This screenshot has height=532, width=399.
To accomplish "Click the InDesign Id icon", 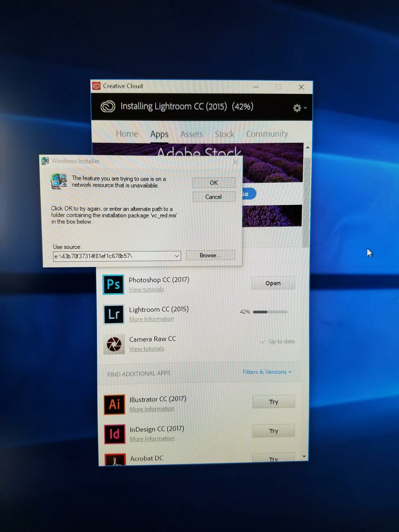I will (x=115, y=434).
